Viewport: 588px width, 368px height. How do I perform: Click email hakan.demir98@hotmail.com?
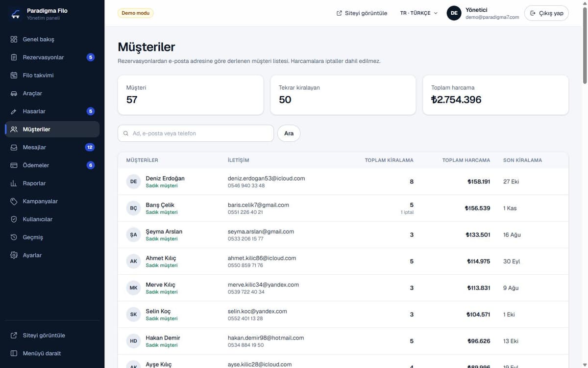coord(266,338)
